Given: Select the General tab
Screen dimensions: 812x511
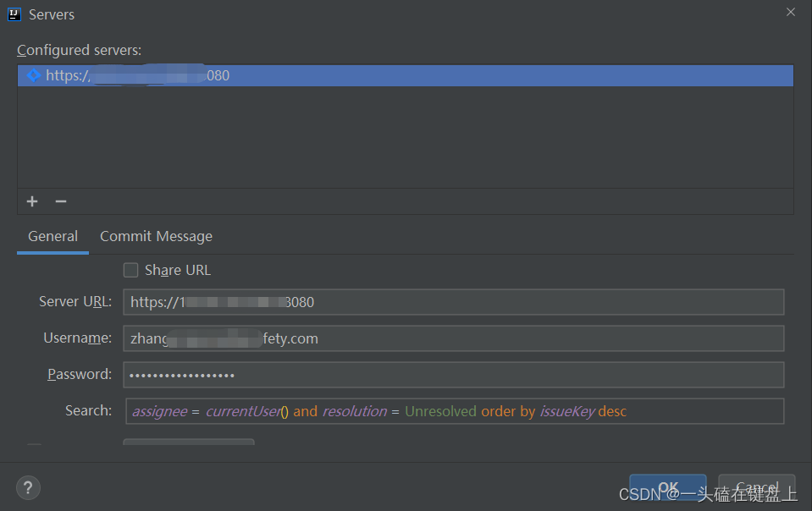Looking at the screenshot, I should pyautogui.click(x=52, y=236).
